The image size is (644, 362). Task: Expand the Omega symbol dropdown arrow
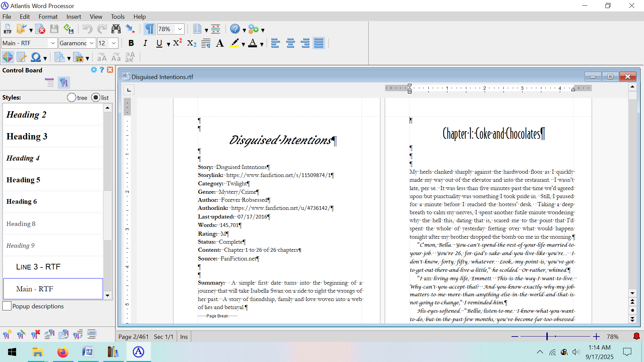click(45, 58)
